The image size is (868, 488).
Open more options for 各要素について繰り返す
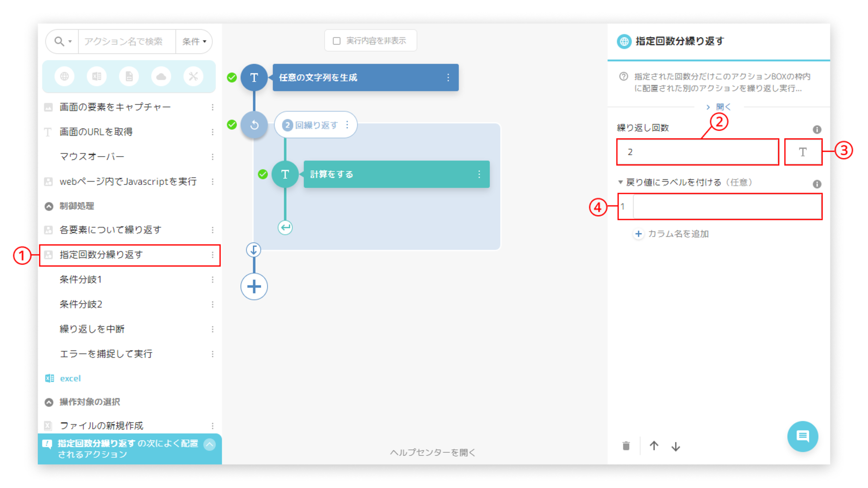tap(213, 230)
